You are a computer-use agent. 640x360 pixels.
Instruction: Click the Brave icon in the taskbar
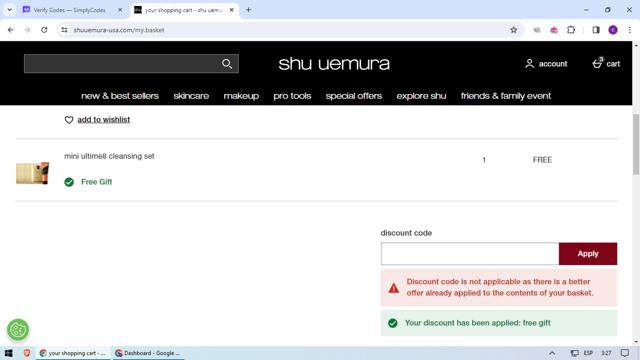(x=27, y=353)
